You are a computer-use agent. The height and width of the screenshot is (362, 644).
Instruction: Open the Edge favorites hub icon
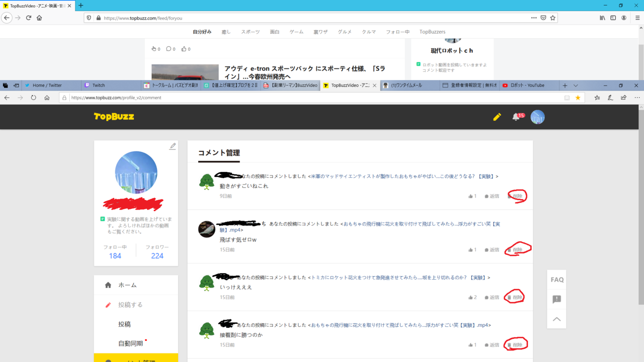click(597, 98)
